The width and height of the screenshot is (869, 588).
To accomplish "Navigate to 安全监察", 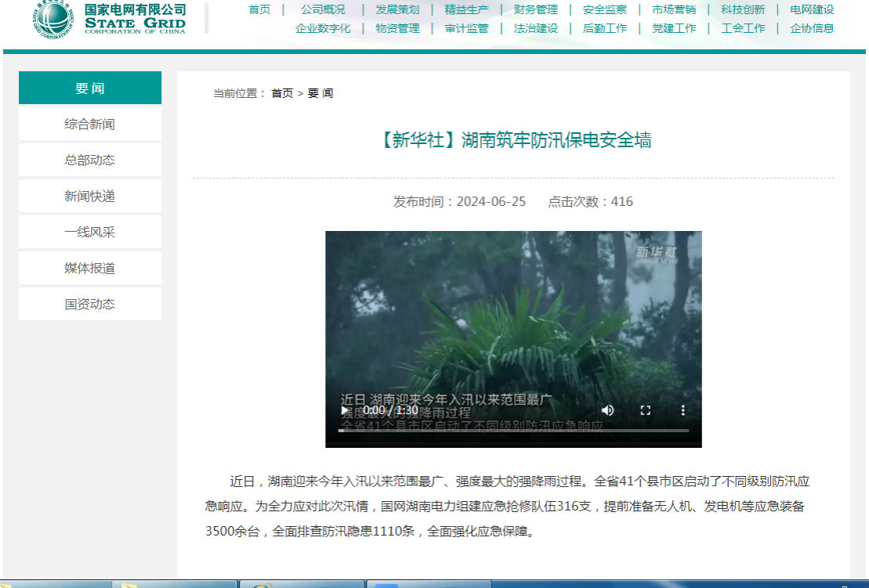I will tap(605, 9).
